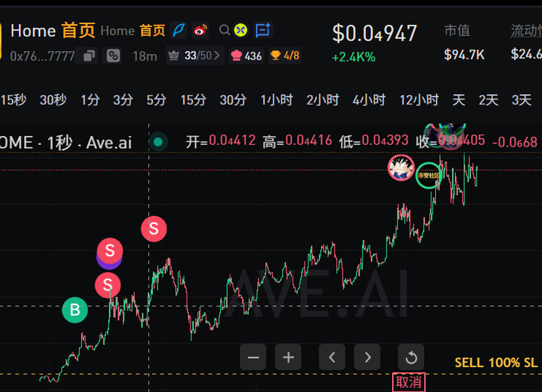This screenshot has width=542, height=392.
Task: Click the $0.0₄947 price value
Action: click(x=375, y=33)
